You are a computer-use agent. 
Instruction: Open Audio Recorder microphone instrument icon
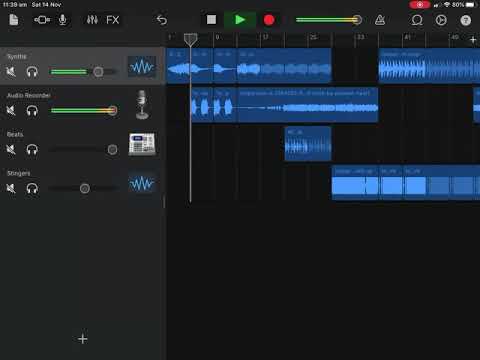pyautogui.click(x=142, y=105)
